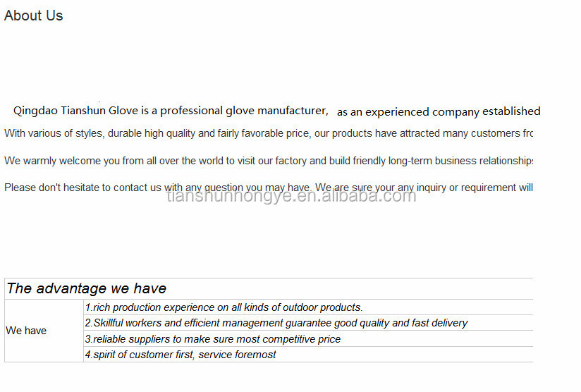581x392 pixels.
Task: Click the 'We have' table cell
Action: coord(44,331)
